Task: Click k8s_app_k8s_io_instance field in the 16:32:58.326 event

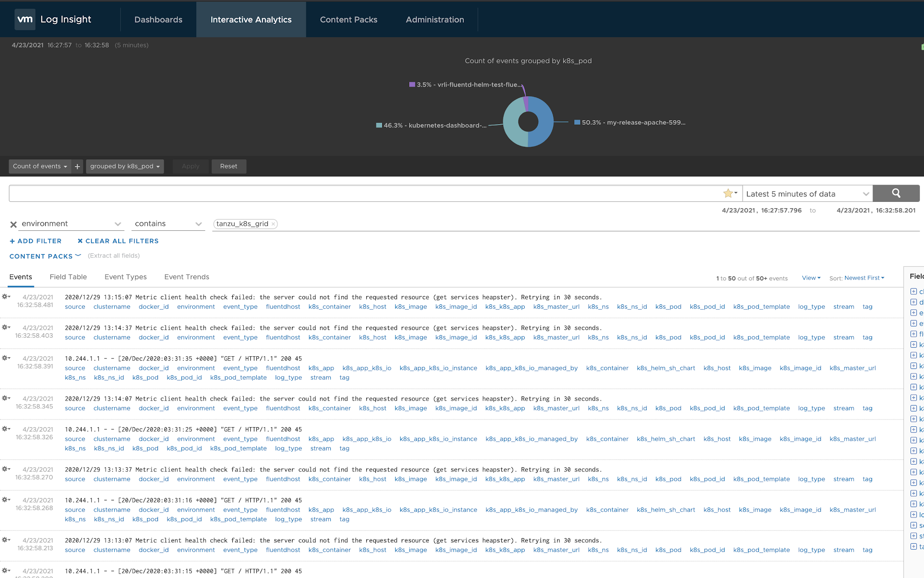Action: [438, 439]
